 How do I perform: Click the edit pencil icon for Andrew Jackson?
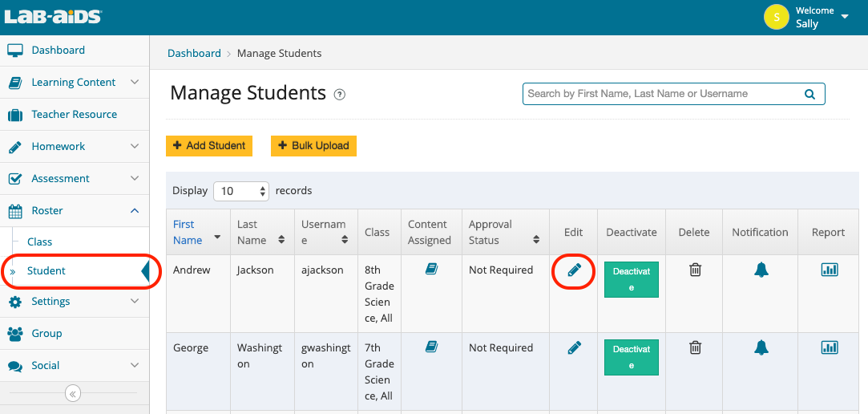(x=574, y=270)
